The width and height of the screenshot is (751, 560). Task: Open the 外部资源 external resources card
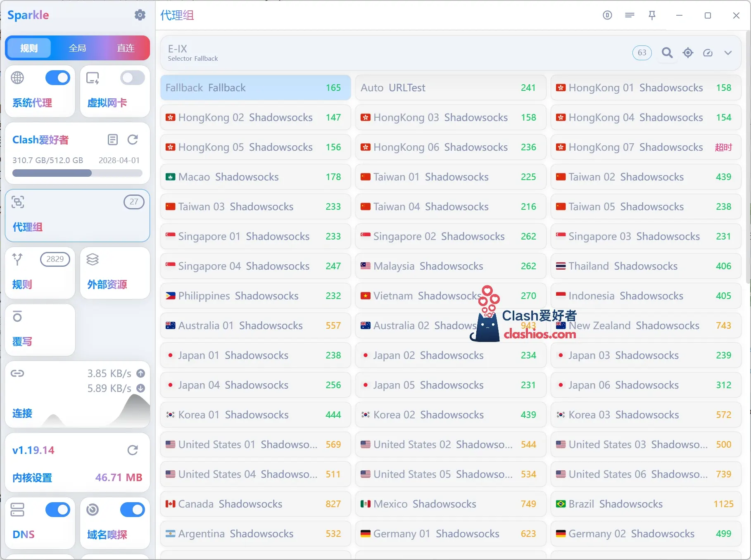coord(115,273)
